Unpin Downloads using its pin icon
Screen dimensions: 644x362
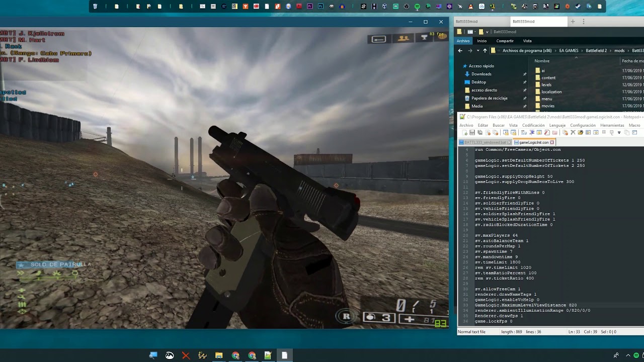(x=525, y=74)
